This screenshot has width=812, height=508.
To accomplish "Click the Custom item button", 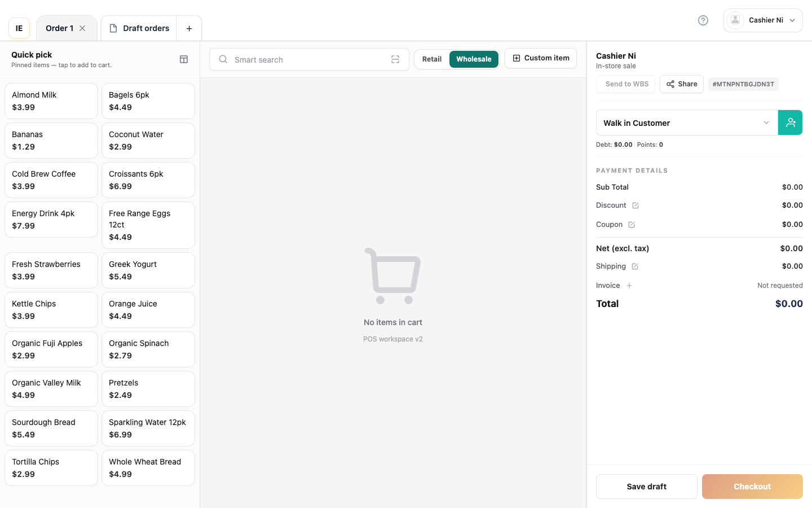I will point(541,58).
